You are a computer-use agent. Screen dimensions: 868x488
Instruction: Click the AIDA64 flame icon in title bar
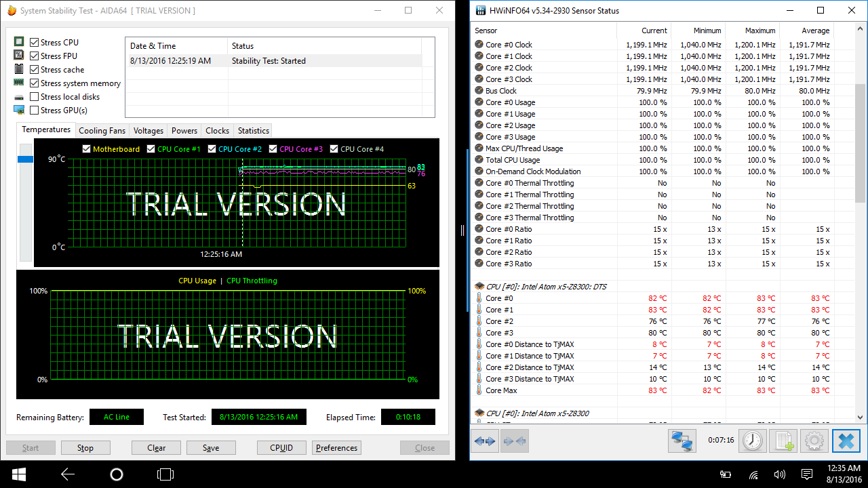tap(12, 11)
